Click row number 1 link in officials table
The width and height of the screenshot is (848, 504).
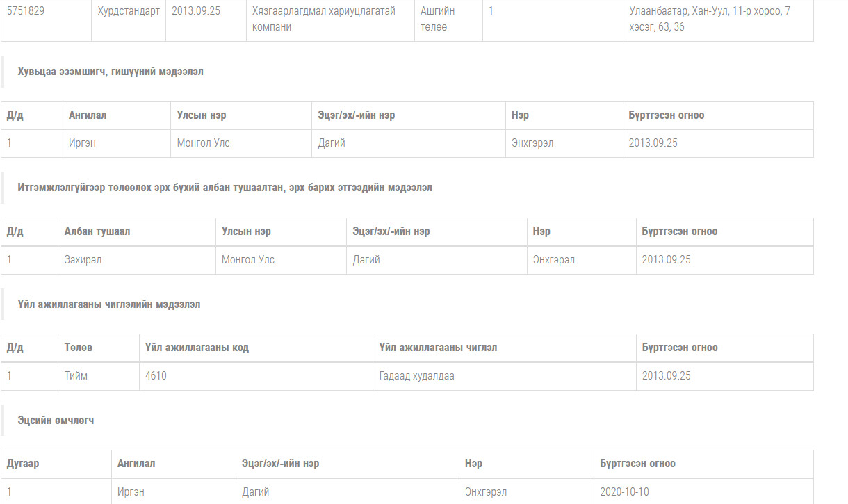[10, 260]
